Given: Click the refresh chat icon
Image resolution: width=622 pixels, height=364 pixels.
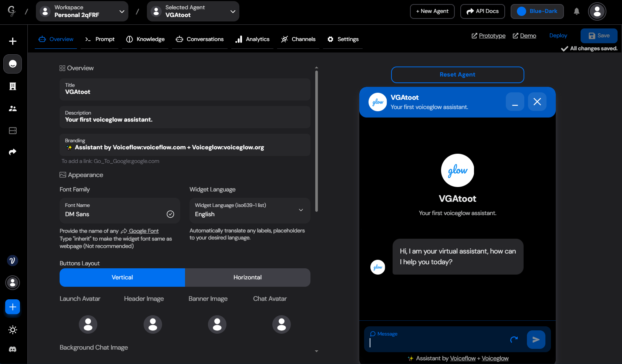Looking at the screenshot, I should [514, 340].
